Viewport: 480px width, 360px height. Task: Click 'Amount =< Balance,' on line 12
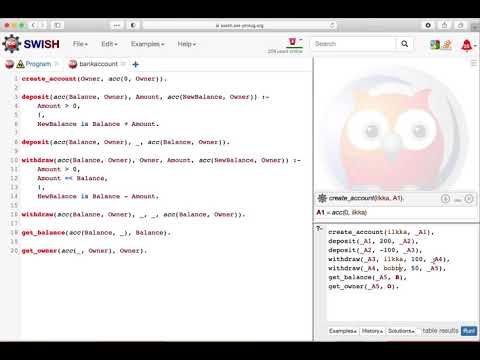(x=72, y=178)
